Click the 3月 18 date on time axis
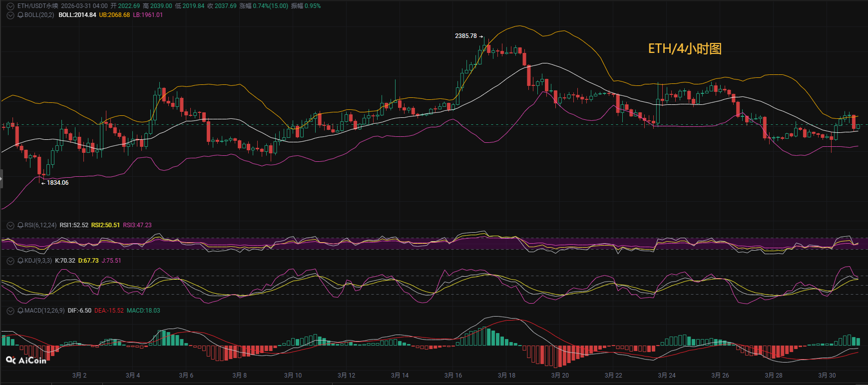868x385 pixels. pyautogui.click(x=506, y=376)
